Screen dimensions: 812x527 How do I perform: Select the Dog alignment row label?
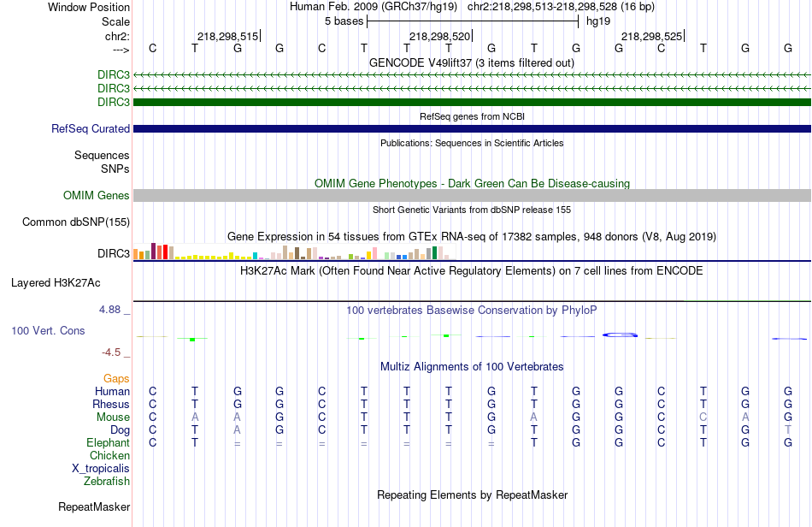click(121, 430)
